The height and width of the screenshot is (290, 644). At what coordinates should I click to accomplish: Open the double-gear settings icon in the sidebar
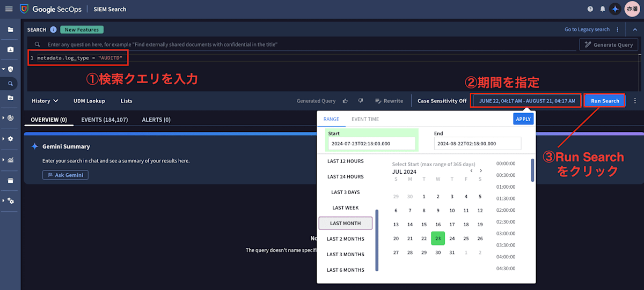[10, 200]
